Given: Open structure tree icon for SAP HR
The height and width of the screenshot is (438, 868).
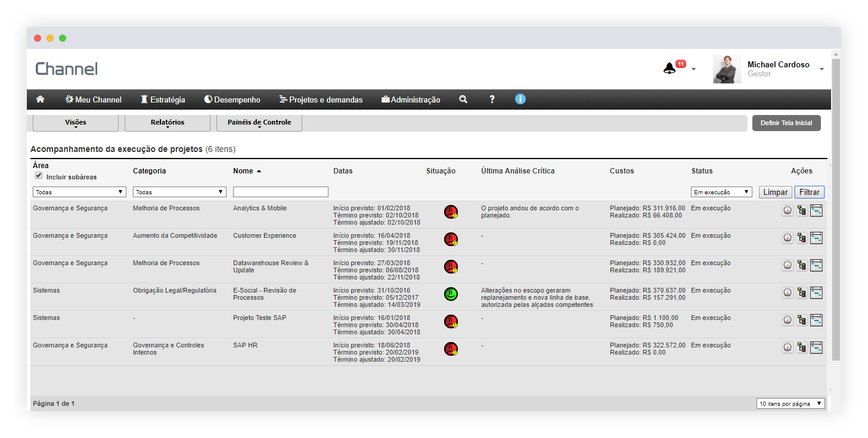Looking at the screenshot, I should (x=802, y=347).
